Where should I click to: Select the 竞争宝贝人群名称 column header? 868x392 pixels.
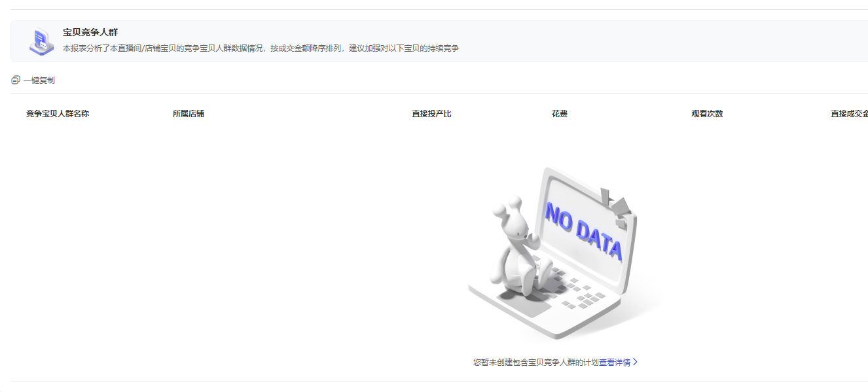[x=58, y=114]
